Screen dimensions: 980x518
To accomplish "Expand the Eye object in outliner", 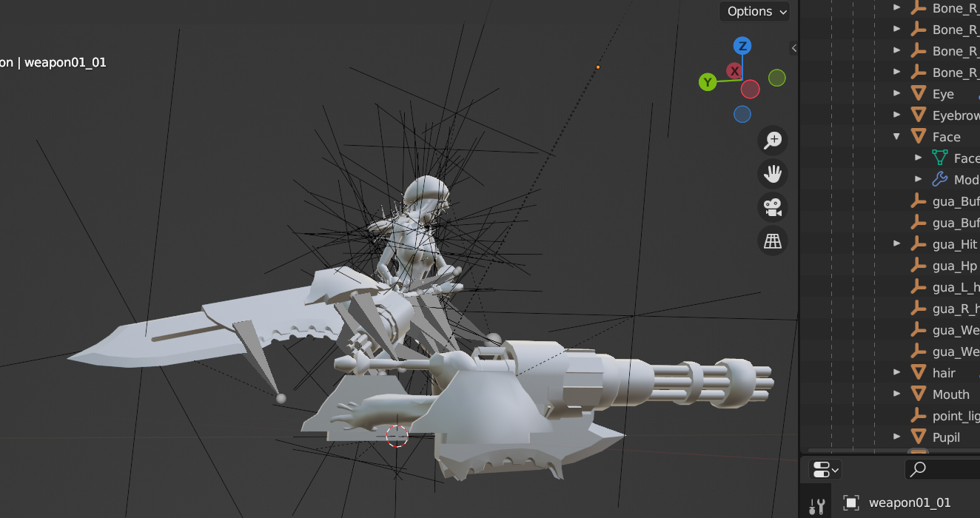I will [897, 94].
